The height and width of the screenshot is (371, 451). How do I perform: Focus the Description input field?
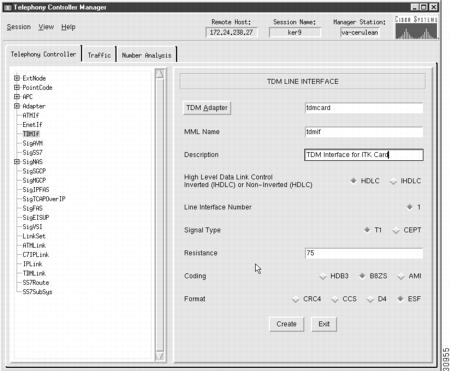(364, 155)
